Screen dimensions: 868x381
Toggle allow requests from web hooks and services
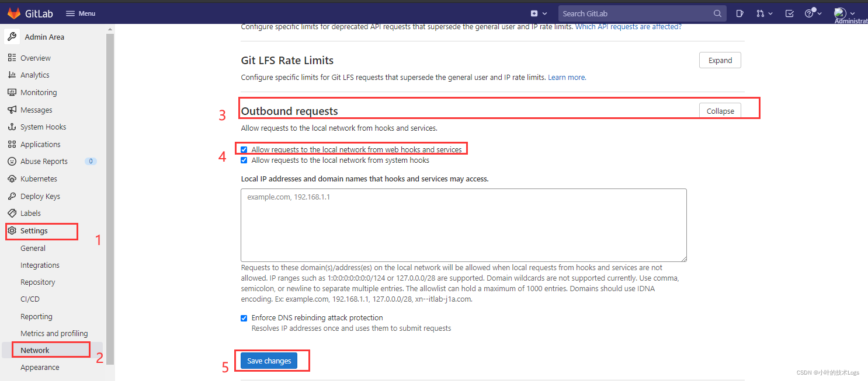pyautogui.click(x=244, y=150)
